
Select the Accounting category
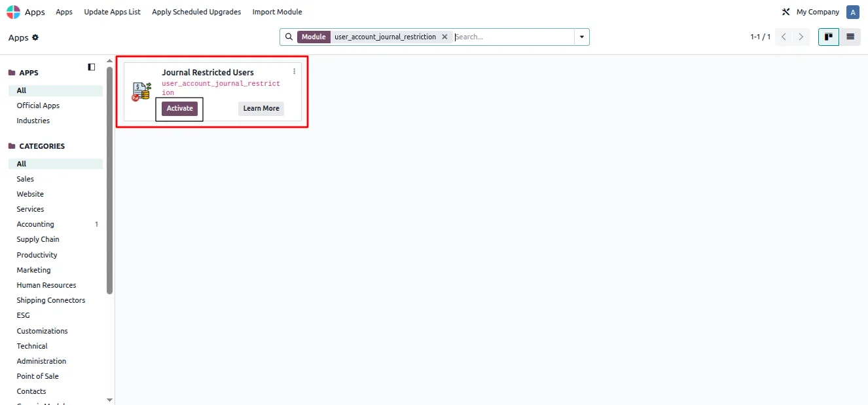click(55, 224)
